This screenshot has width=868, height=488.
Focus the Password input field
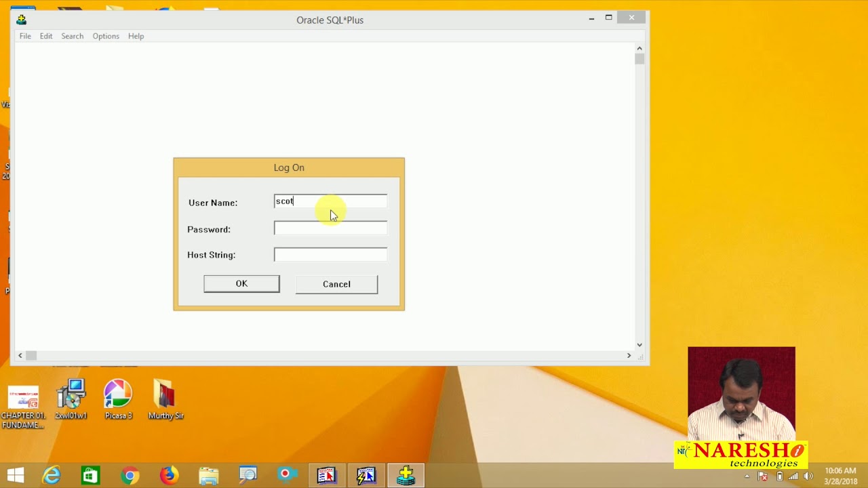(330, 228)
